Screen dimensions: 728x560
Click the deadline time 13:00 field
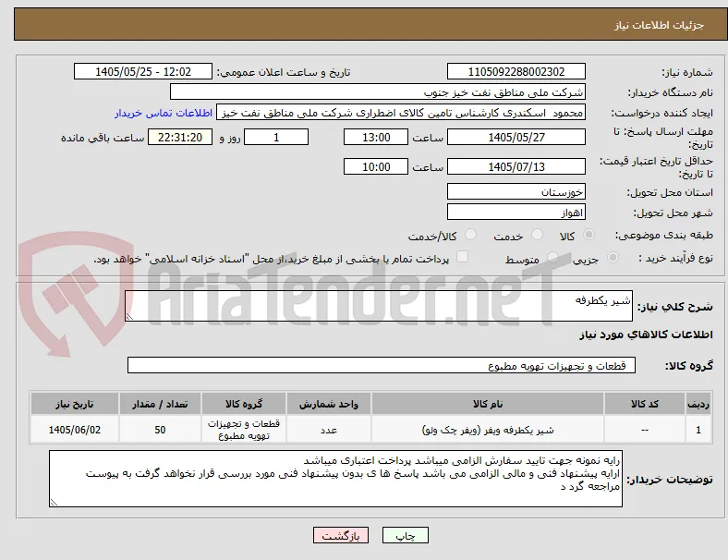(x=376, y=137)
